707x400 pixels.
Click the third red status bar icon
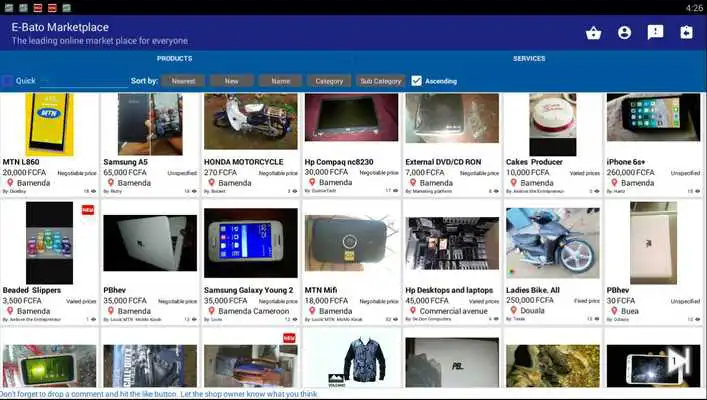38,8
